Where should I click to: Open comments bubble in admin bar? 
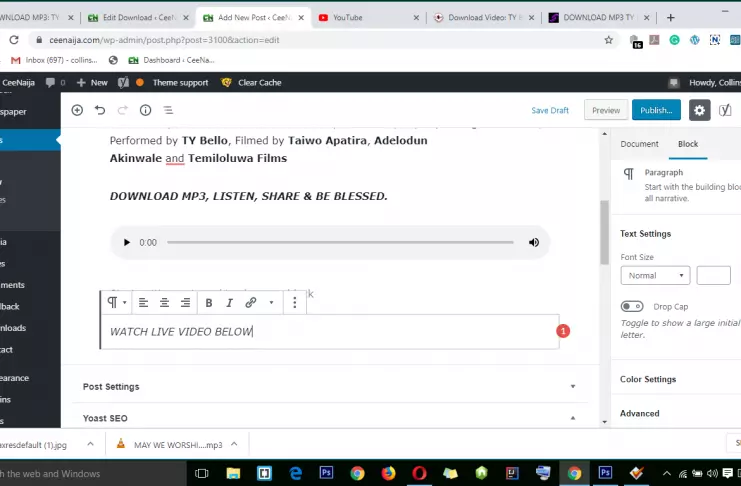coord(55,82)
